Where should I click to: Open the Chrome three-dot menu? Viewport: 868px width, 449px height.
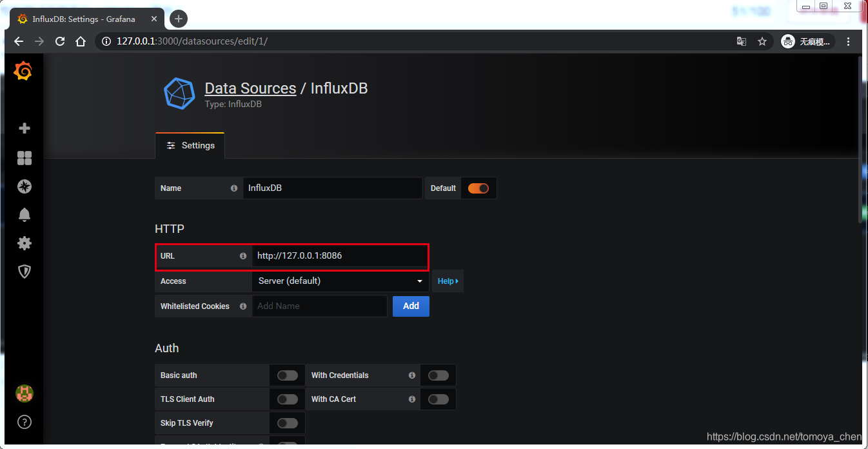tap(849, 41)
